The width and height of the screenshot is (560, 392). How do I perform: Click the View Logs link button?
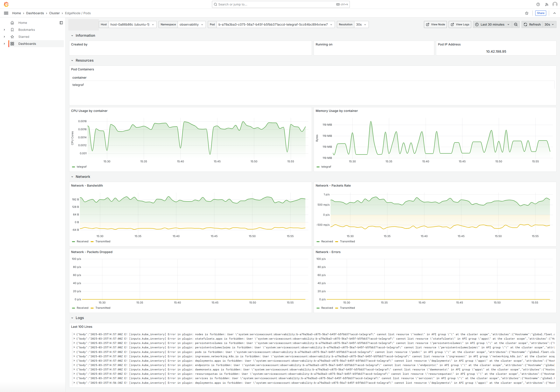point(460,24)
